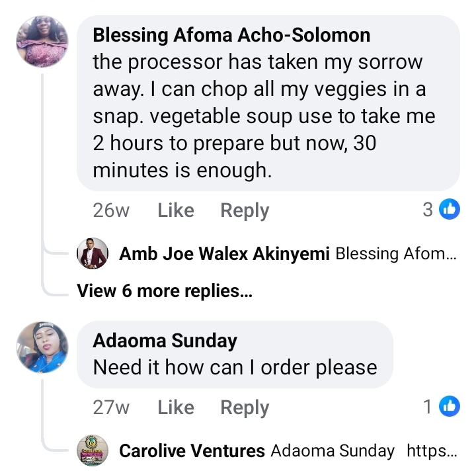This screenshot has width=476, height=473.
Task: Like Adaoma Sunday's order comment
Action: point(175,408)
